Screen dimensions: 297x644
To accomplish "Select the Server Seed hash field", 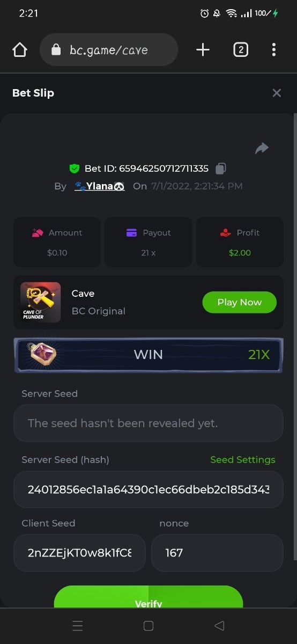I will click(x=148, y=489).
